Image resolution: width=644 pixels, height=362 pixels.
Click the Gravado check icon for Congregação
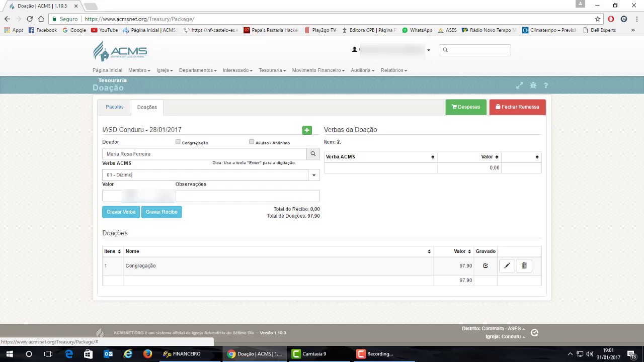pyautogui.click(x=486, y=265)
